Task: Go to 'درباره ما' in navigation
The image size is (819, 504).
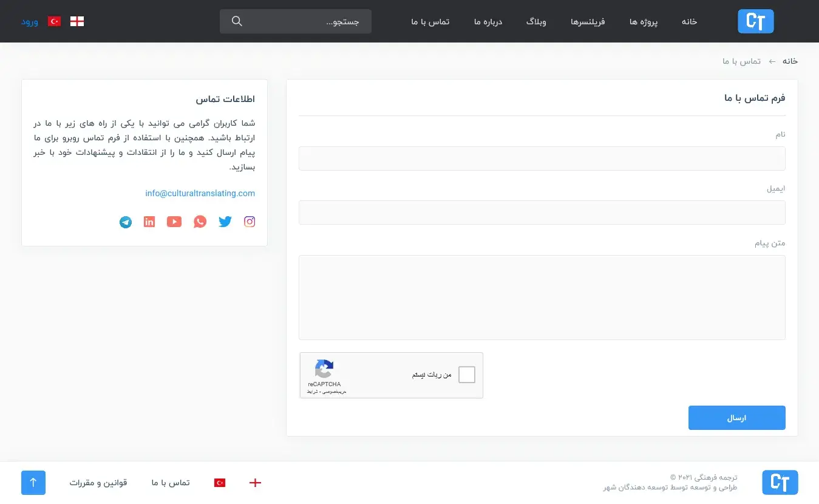Action: coord(488,21)
